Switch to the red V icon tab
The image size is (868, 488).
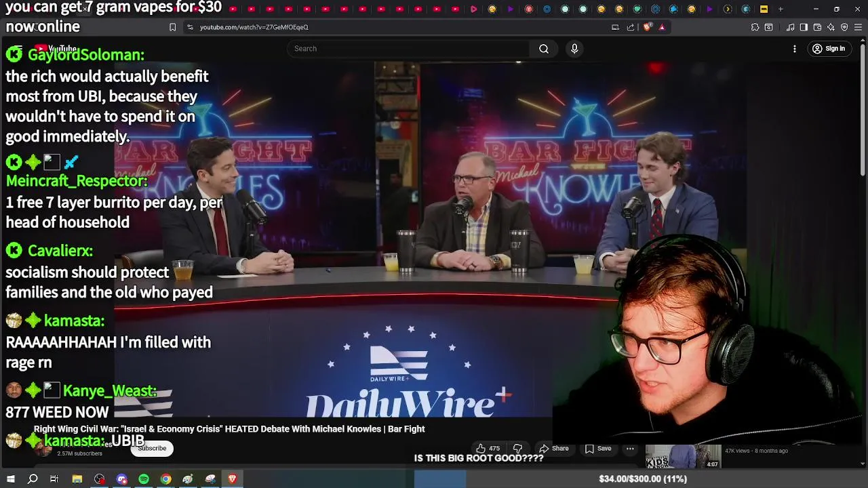click(x=528, y=9)
